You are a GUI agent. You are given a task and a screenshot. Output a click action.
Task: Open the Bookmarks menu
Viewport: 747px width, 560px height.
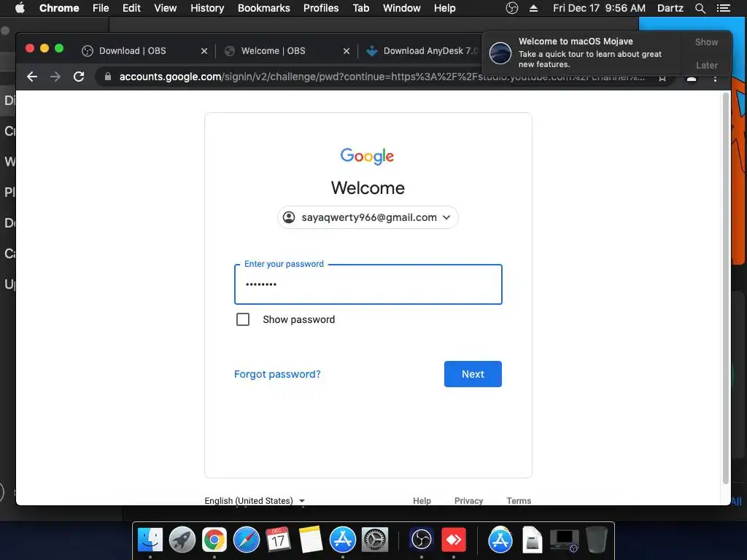264,8
